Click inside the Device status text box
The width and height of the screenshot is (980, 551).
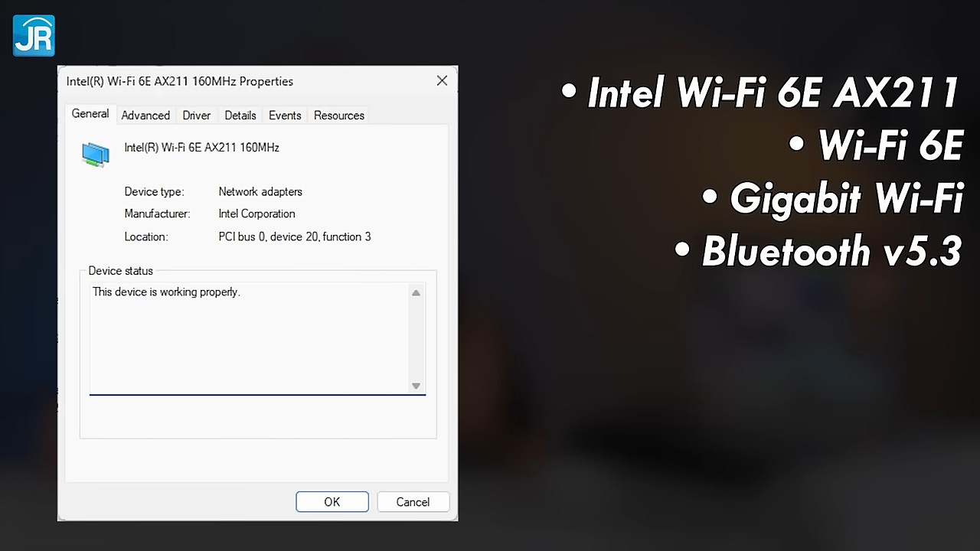pyautogui.click(x=257, y=339)
